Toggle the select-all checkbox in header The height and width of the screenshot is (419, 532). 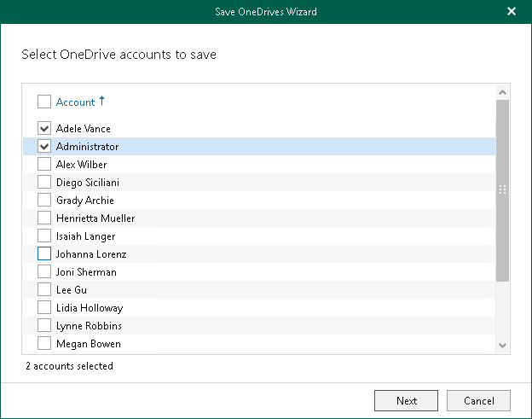[x=44, y=102]
